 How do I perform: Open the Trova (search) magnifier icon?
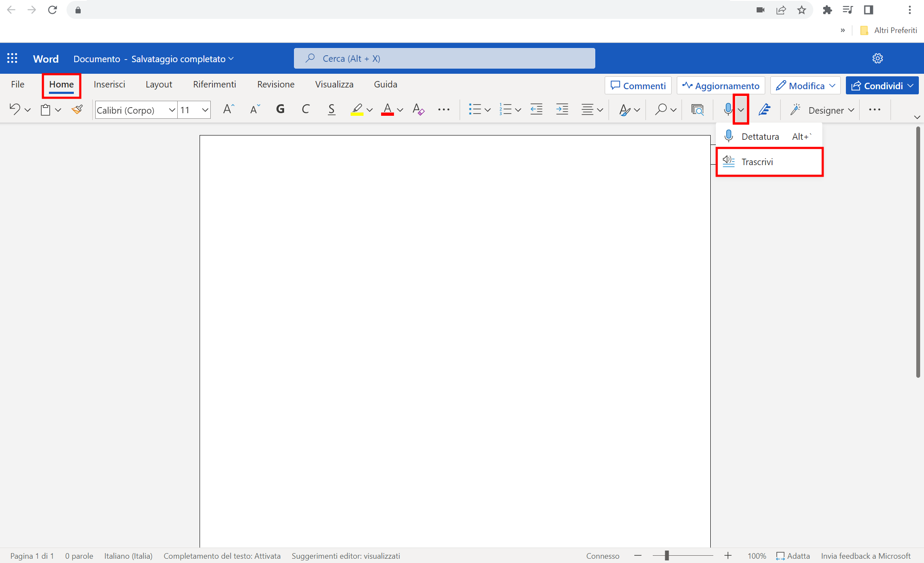click(661, 109)
